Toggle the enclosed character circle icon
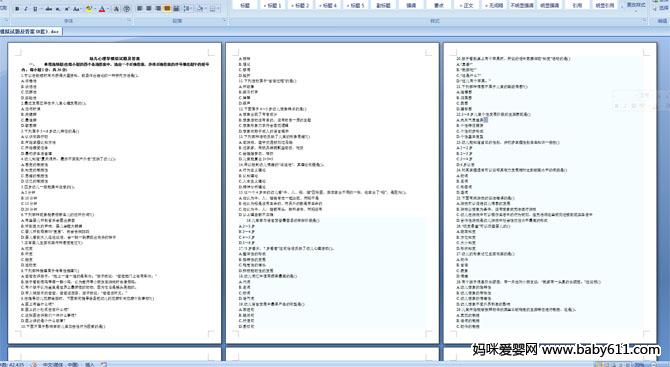 pos(126,9)
